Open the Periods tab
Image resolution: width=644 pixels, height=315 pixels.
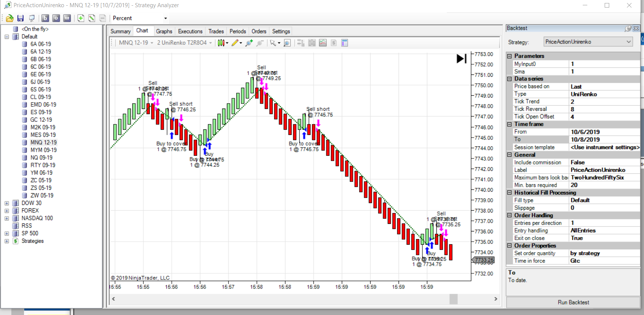[237, 31]
